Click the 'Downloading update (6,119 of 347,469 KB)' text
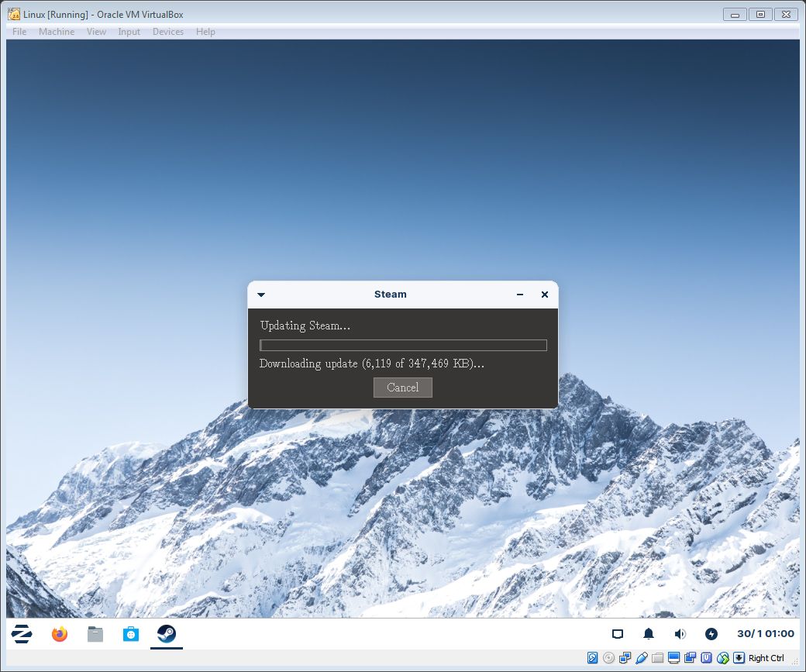Screen dimensions: 806x672 (x=372, y=364)
